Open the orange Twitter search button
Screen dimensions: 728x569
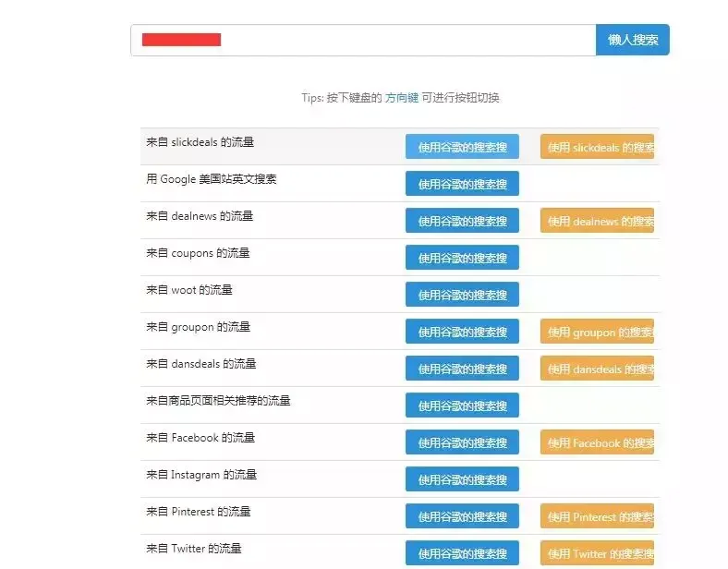(x=597, y=553)
